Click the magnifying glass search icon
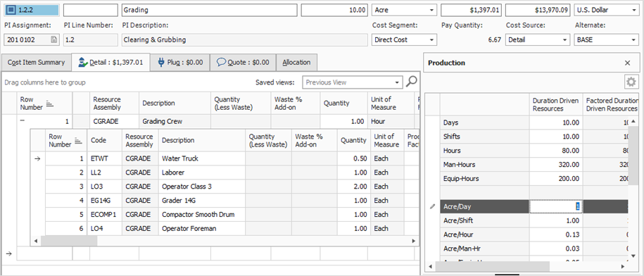Viewport: 644px width, 276px height. coord(411,82)
